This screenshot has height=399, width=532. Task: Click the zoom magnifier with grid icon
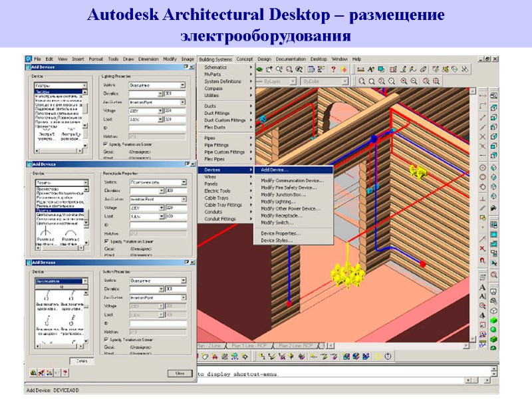(x=436, y=81)
